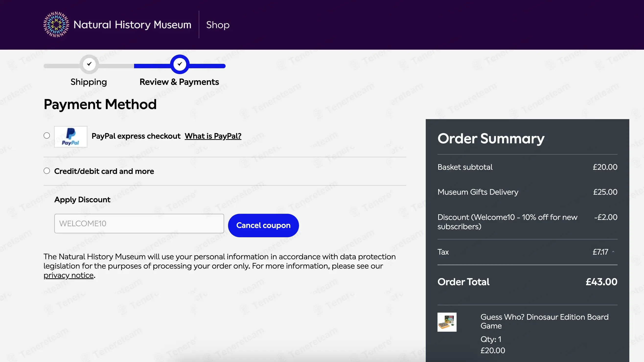Screen dimensions: 644x362
Task: Go to the Shipping step
Action: [89, 82]
